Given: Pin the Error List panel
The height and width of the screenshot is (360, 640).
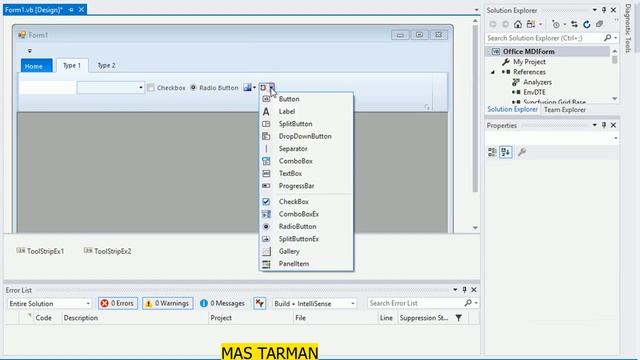Looking at the screenshot, I should [464, 290].
